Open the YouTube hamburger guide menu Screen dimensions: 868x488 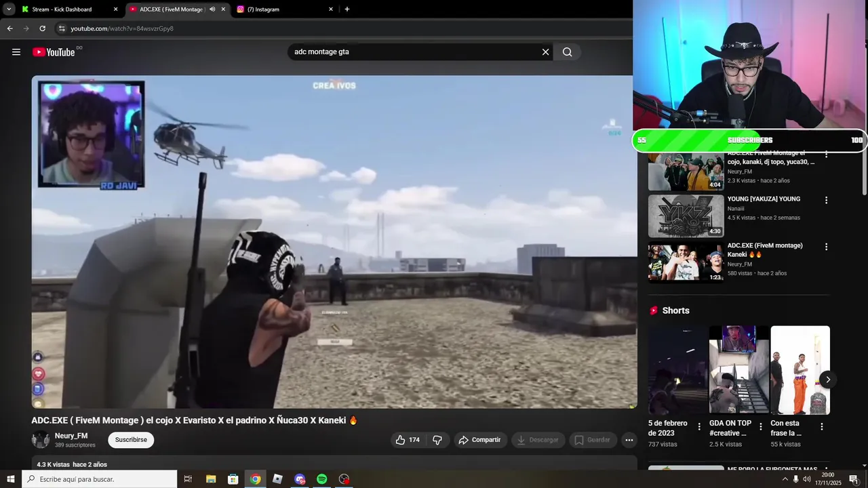(x=16, y=52)
